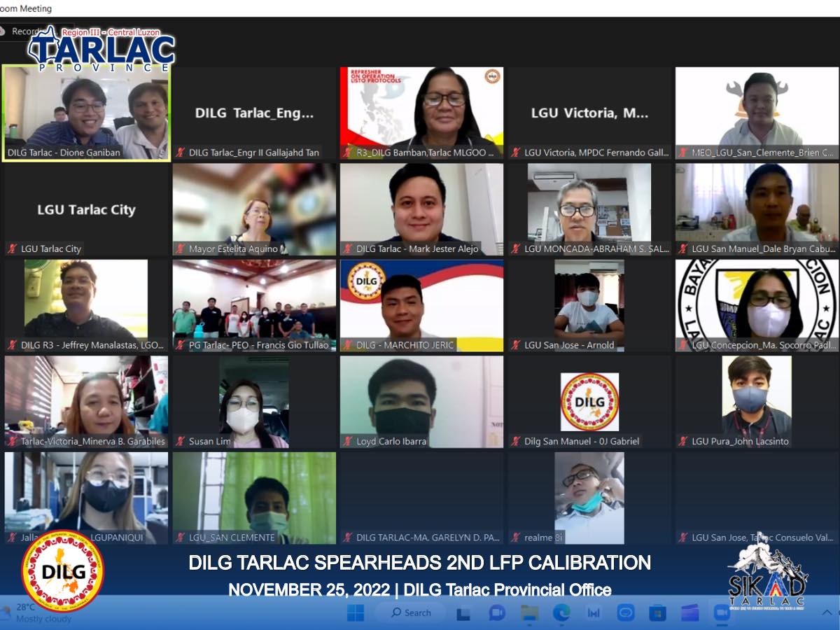
Task: Click the 'DILG Tarlac - Dione Ganiban' name label
Action: click(x=64, y=153)
